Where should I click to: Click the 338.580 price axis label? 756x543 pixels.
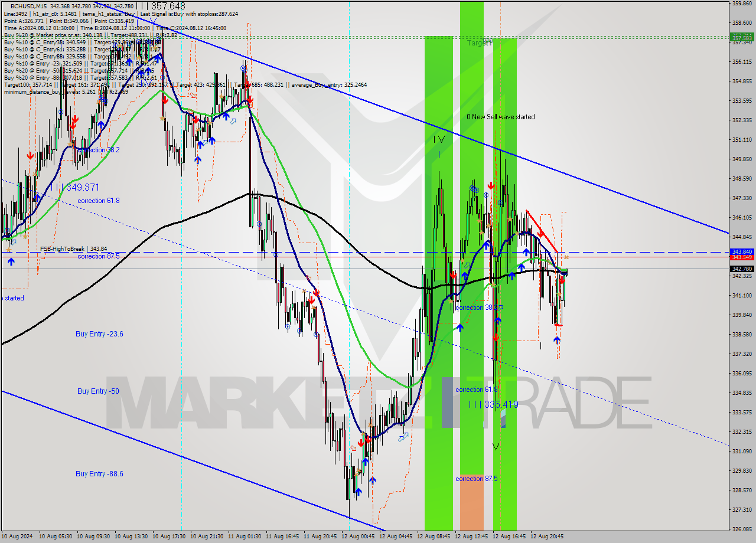(742, 334)
